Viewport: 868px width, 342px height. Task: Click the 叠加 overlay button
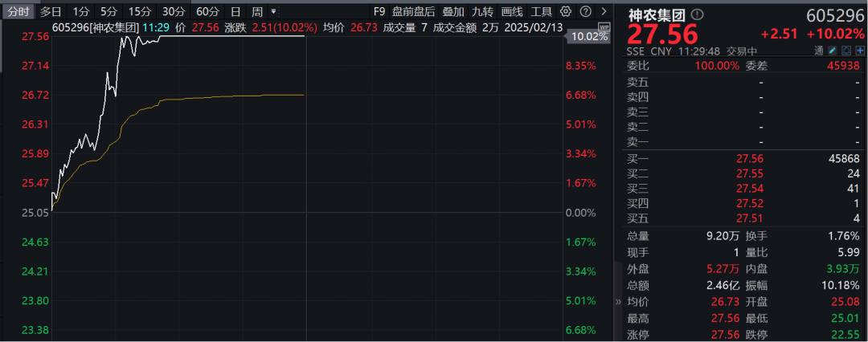tap(453, 11)
